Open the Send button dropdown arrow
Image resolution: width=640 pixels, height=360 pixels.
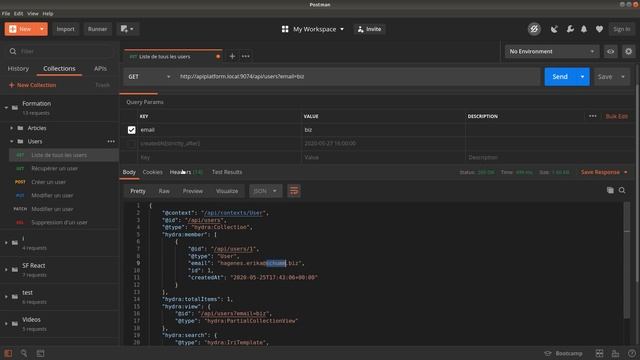point(582,77)
